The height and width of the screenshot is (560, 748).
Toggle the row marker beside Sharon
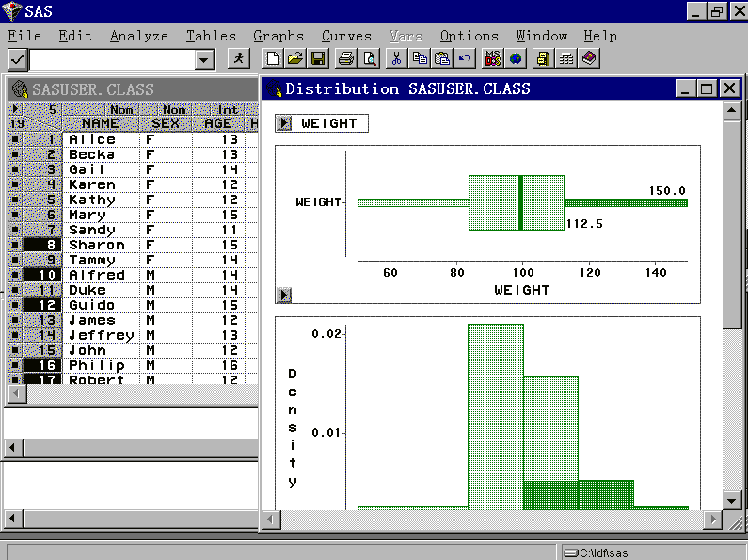click(15, 245)
